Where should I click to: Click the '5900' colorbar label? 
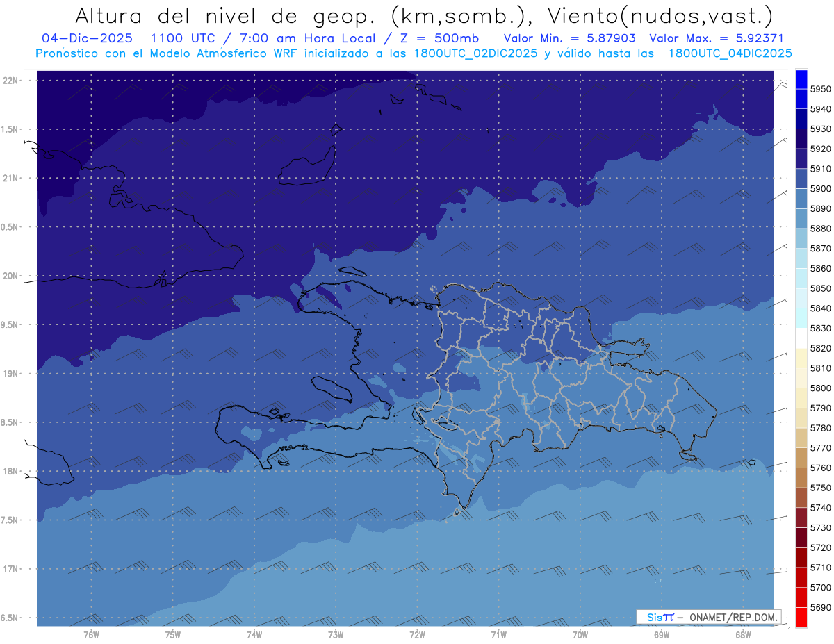pos(821,189)
